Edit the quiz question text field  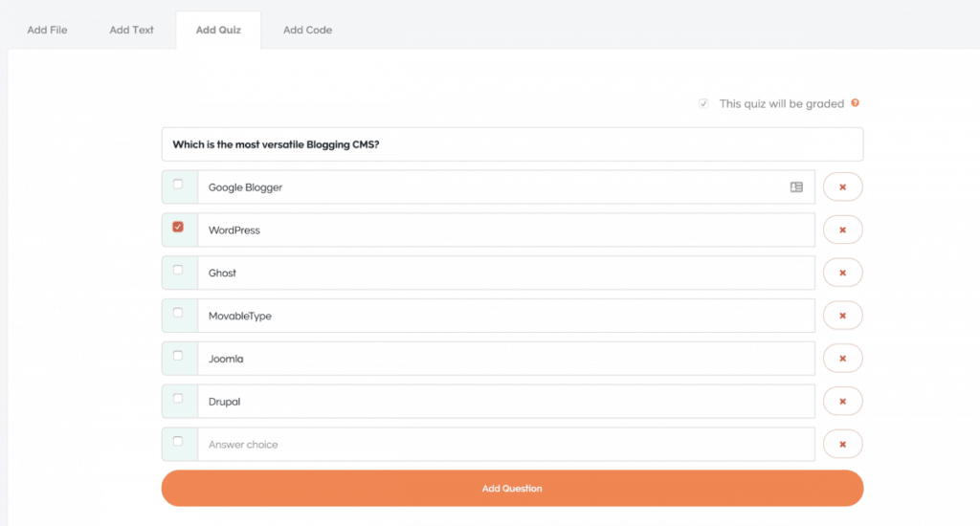coord(513,144)
